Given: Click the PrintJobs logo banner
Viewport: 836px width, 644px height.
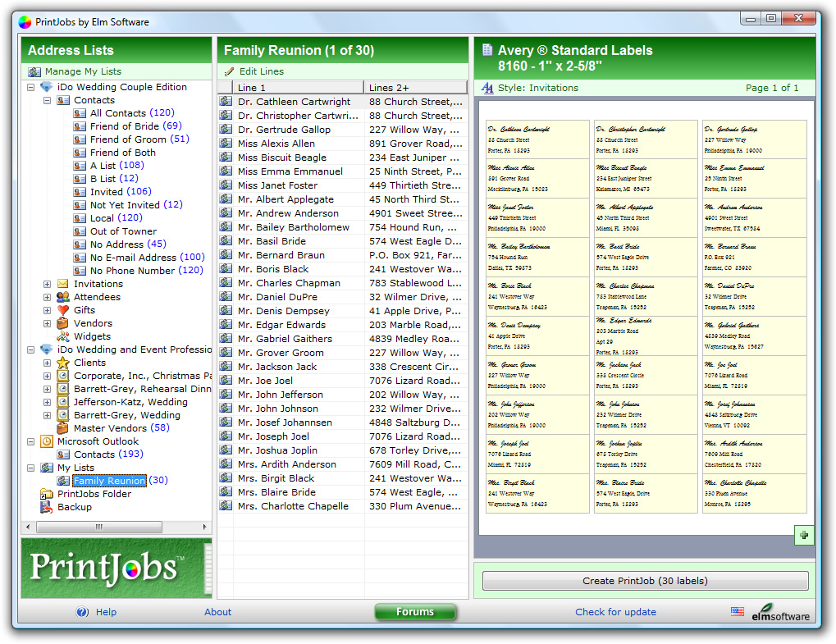Looking at the screenshot, I should coord(116,567).
